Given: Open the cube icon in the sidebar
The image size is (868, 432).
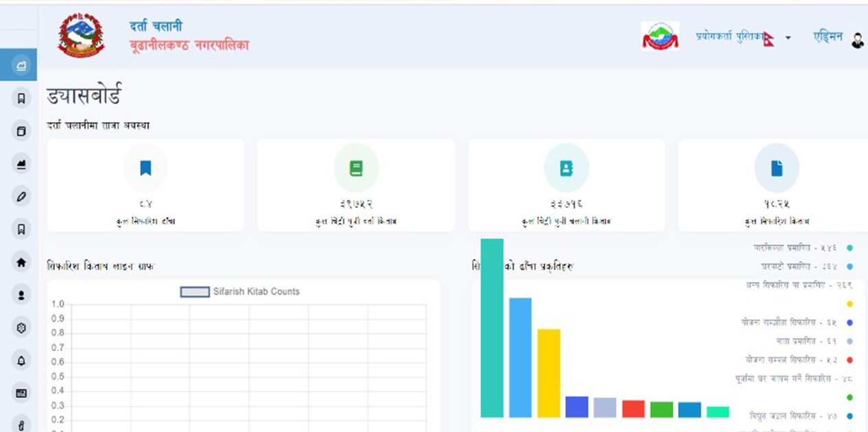Looking at the screenshot, I should click(x=21, y=328).
